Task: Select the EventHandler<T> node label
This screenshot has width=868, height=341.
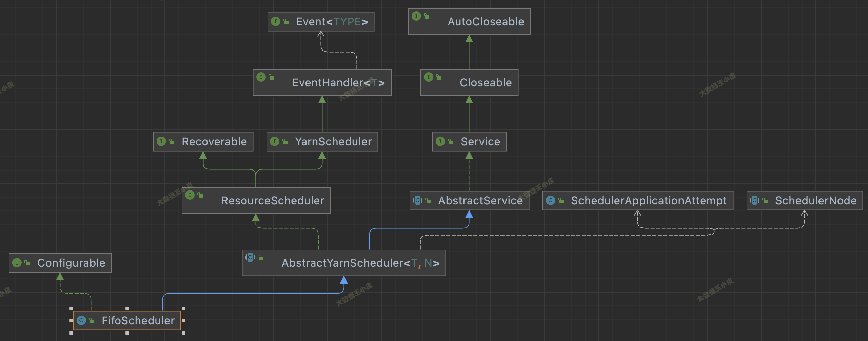Action: click(x=338, y=83)
